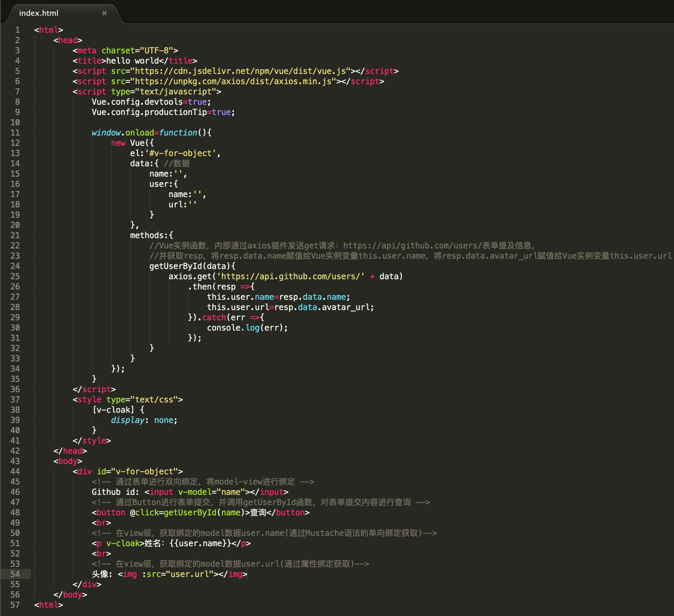This screenshot has width=674, height=616.
Task: Click line number 1 in the gutter
Action: click(17, 30)
